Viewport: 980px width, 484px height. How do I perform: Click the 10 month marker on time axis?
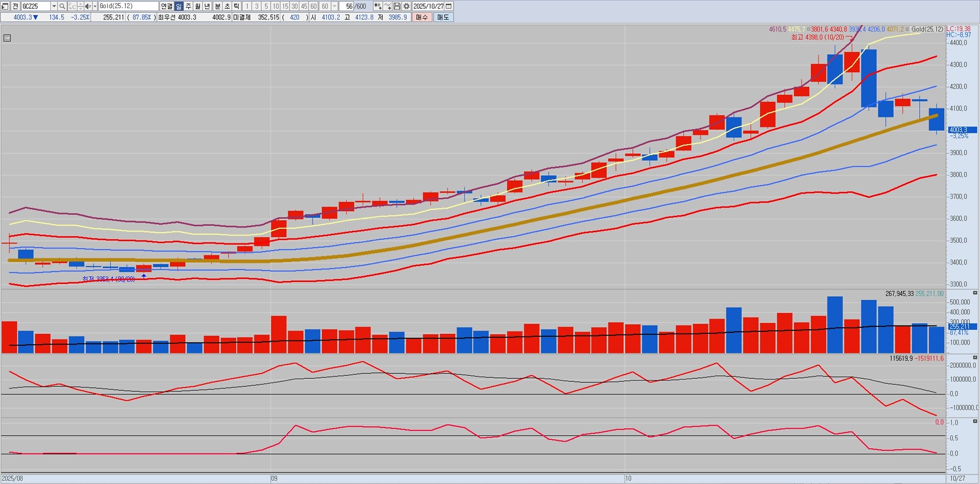coord(628,478)
